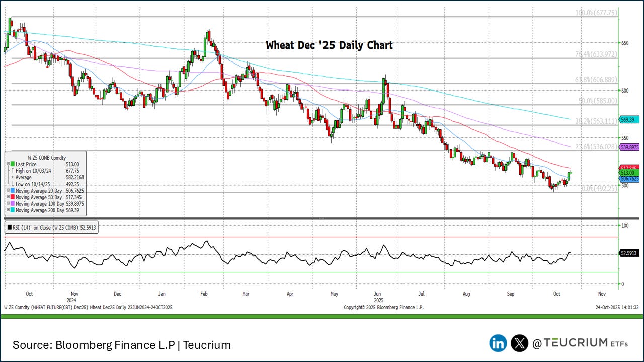
Task: Click the Feb month label on time axis
Action: (x=204, y=293)
